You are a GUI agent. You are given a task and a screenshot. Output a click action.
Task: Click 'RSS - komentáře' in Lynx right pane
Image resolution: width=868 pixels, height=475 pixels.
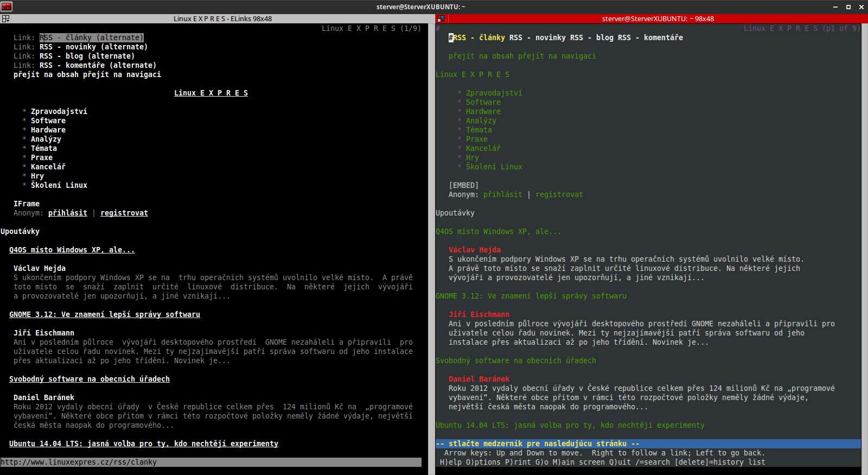(650, 37)
